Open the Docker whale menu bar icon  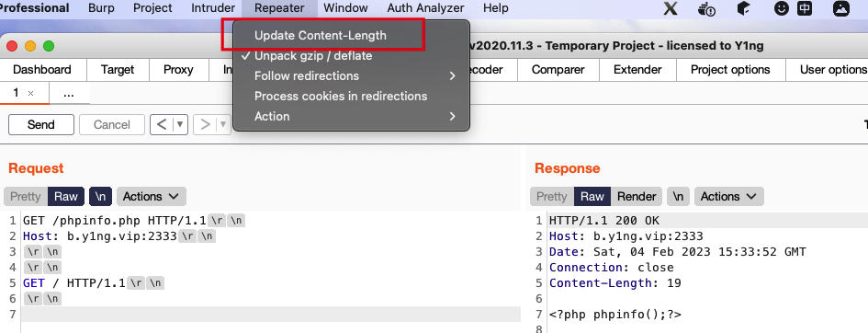click(707, 8)
